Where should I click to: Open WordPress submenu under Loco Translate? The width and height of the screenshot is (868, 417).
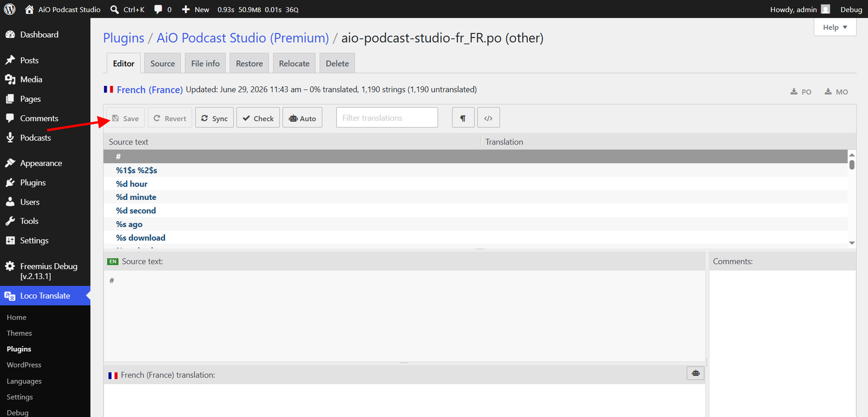click(24, 365)
